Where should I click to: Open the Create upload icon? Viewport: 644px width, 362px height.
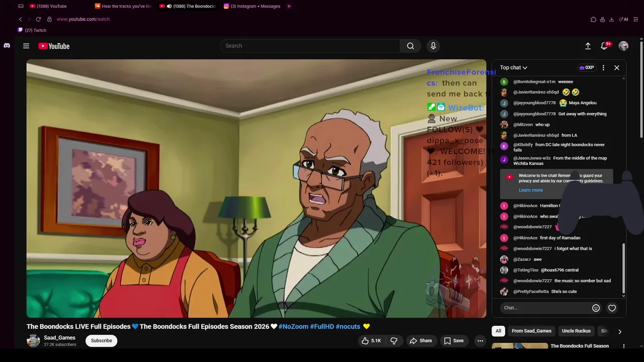point(588,46)
